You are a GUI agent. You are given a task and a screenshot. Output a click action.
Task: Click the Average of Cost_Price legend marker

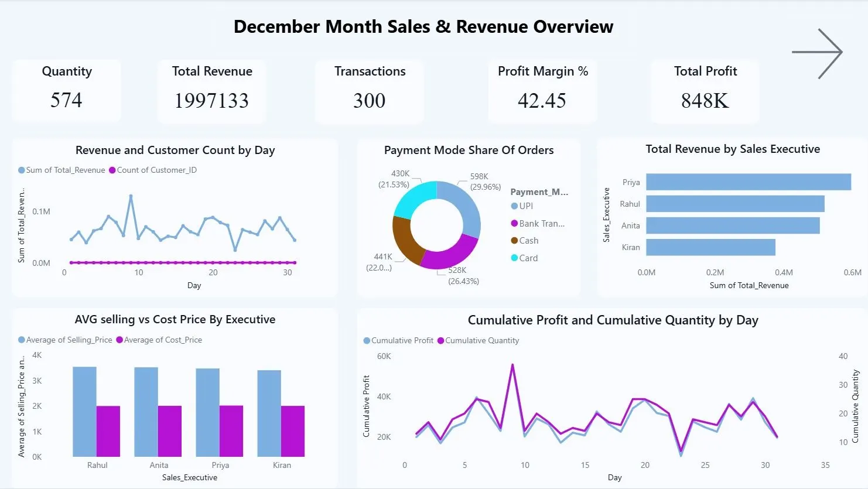(x=119, y=340)
